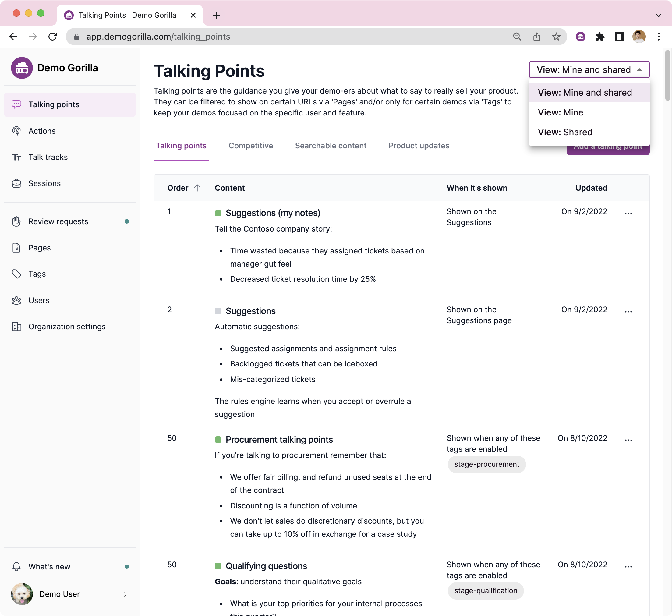
Task: Click the Users sidebar icon
Action: pyautogui.click(x=17, y=300)
